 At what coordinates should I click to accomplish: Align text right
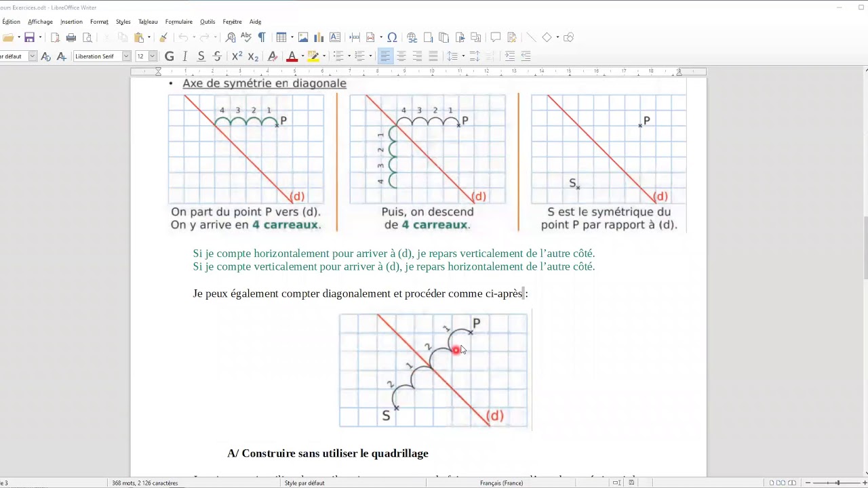[417, 56]
